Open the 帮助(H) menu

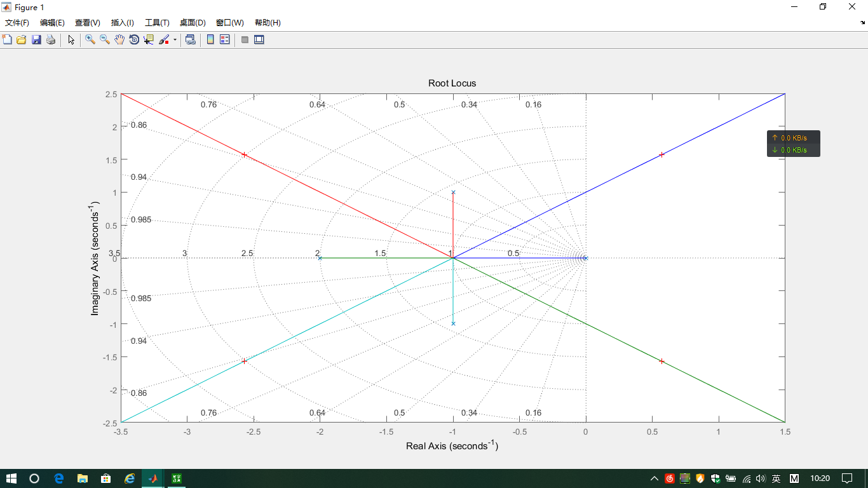(268, 23)
